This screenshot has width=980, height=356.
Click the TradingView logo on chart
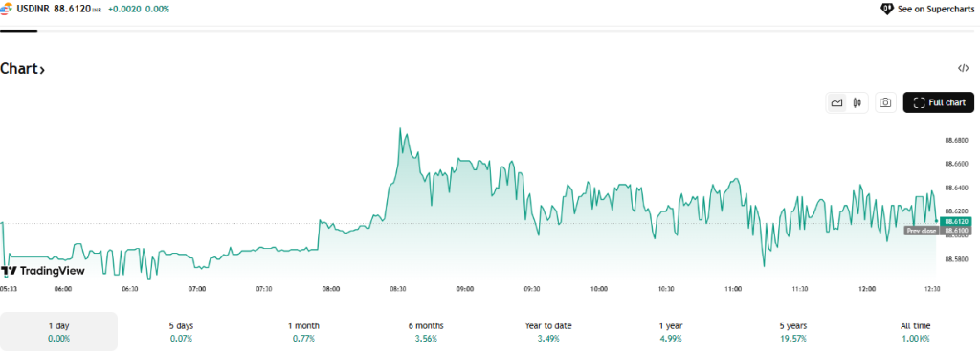click(x=42, y=271)
